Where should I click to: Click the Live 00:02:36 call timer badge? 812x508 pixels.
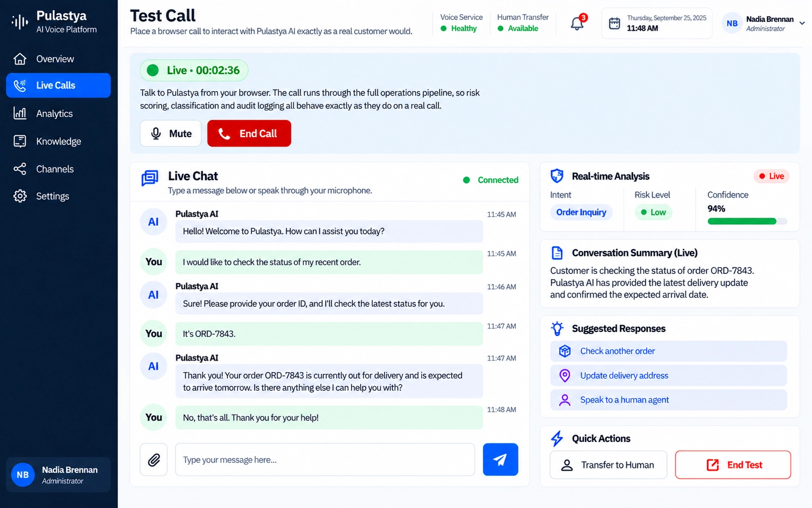tap(194, 70)
